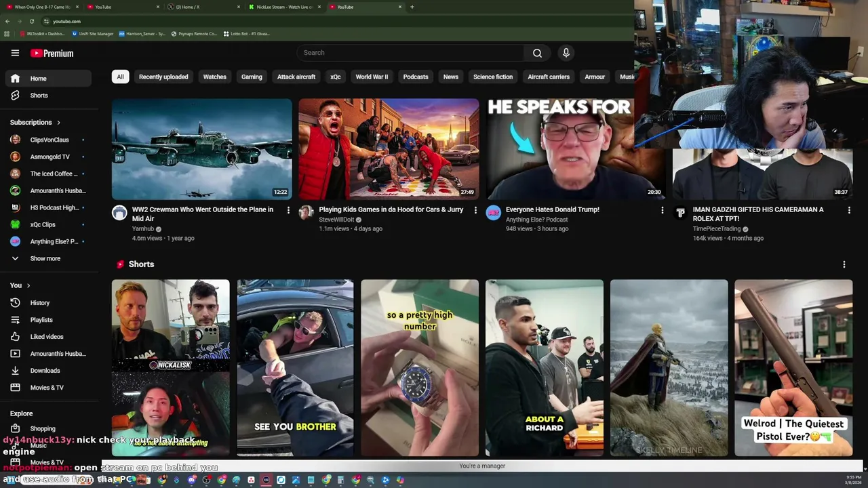This screenshot has width=868, height=488.
Task: Open Movies & TV under You section
Action: [x=47, y=388]
